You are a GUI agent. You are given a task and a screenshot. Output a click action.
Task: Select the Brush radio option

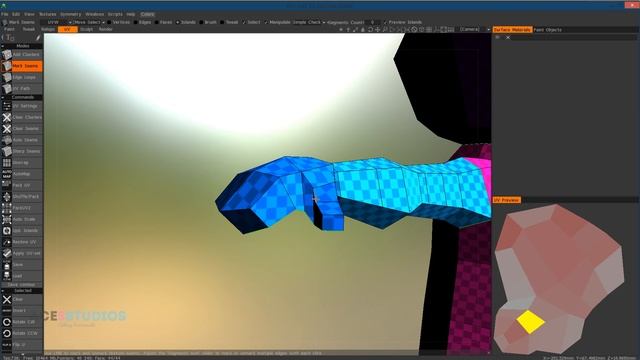pyautogui.click(x=208, y=22)
